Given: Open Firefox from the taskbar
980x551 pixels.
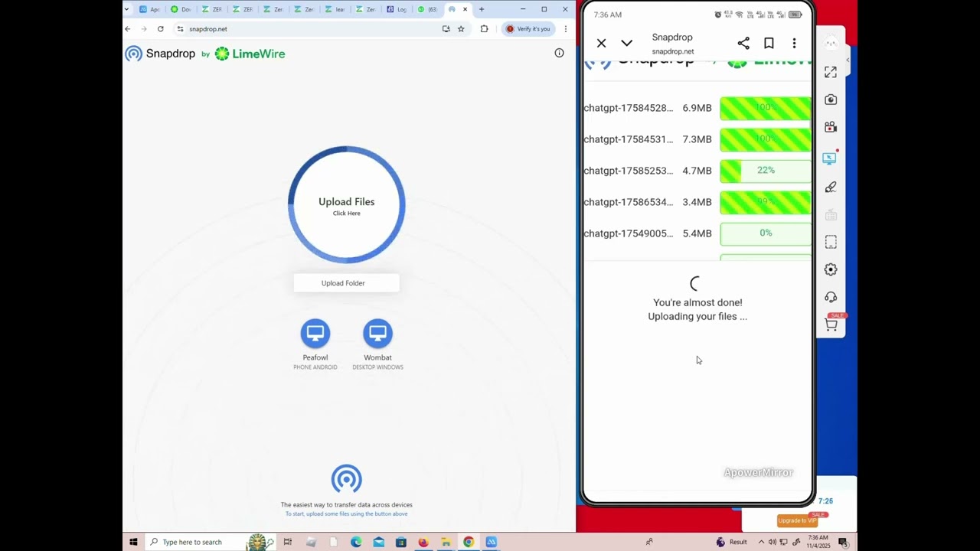Looking at the screenshot, I should pyautogui.click(x=423, y=542).
